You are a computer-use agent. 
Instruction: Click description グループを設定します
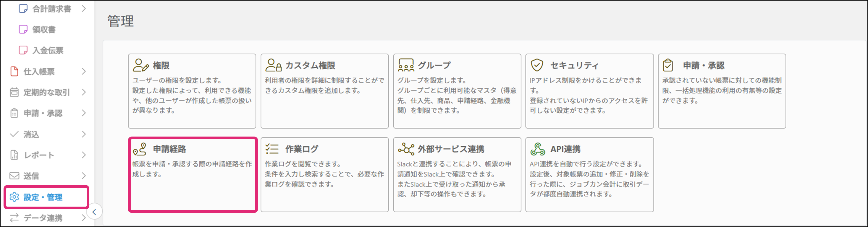coord(432,80)
